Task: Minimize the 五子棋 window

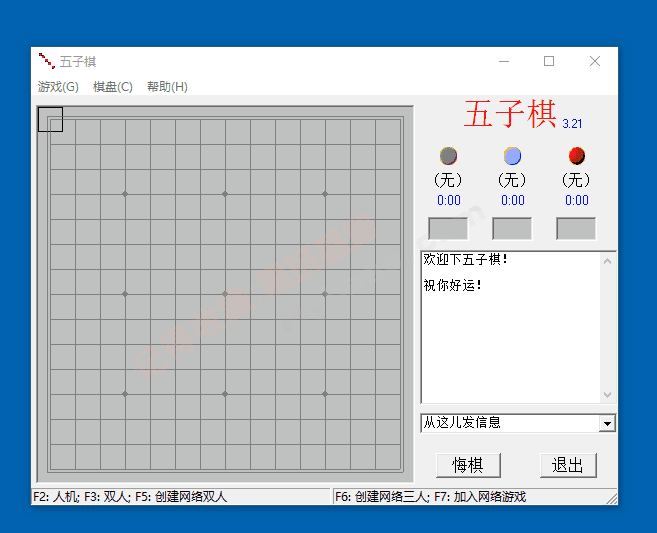Action: pyautogui.click(x=504, y=61)
